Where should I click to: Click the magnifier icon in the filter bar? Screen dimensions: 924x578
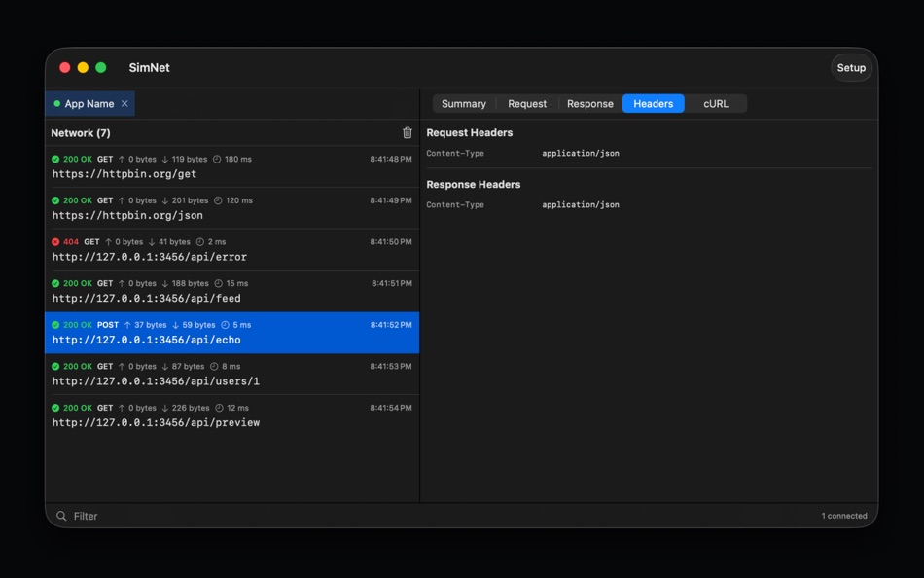click(61, 516)
